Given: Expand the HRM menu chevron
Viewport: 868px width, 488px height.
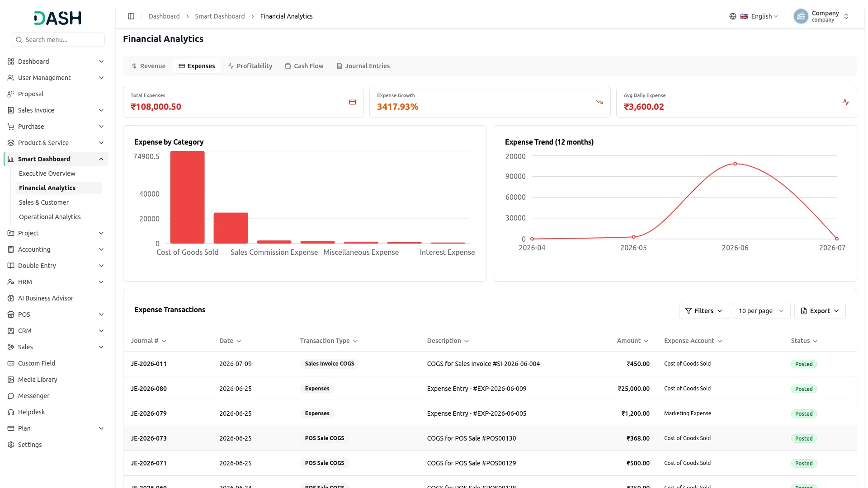Looking at the screenshot, I should pos(101,282).
